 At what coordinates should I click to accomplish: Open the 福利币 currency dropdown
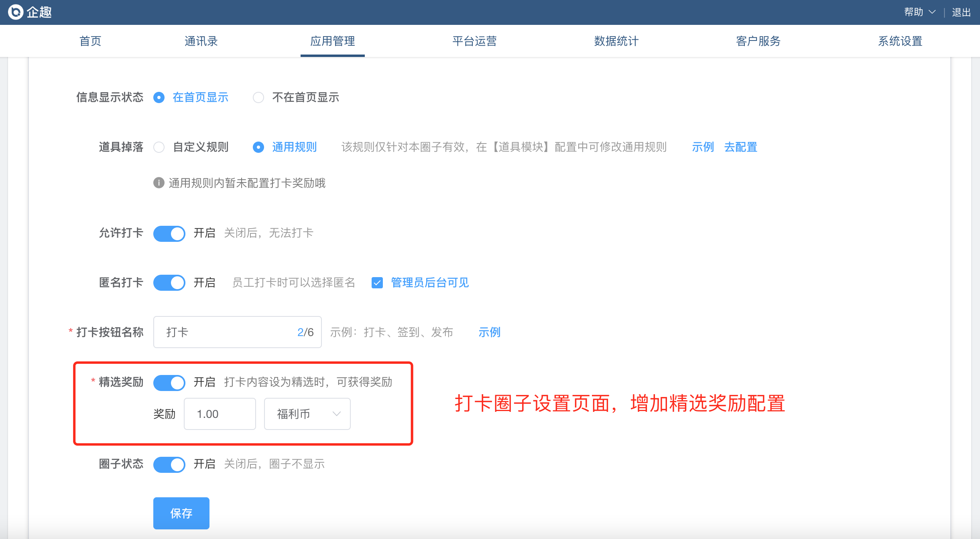point(307,414)
